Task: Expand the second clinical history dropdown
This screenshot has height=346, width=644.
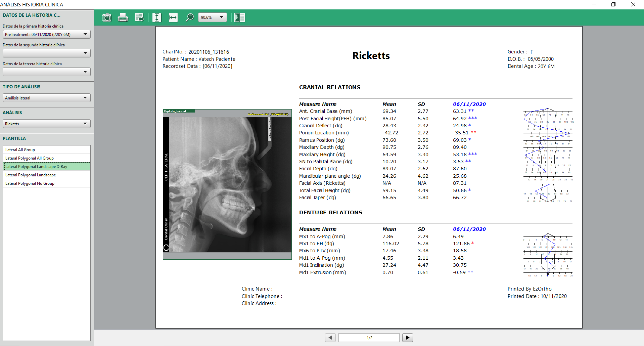Action: click(x=47, y=53)
